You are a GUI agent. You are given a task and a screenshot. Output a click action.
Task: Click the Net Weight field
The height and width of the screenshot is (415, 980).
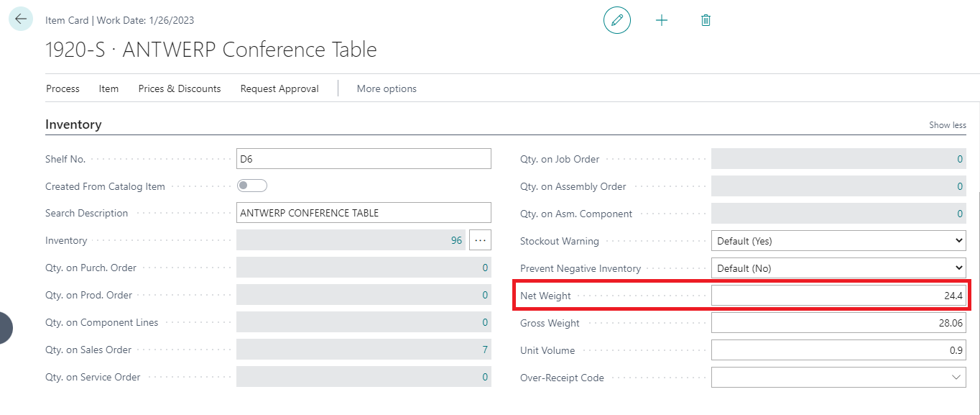click(x=838, y=296)
